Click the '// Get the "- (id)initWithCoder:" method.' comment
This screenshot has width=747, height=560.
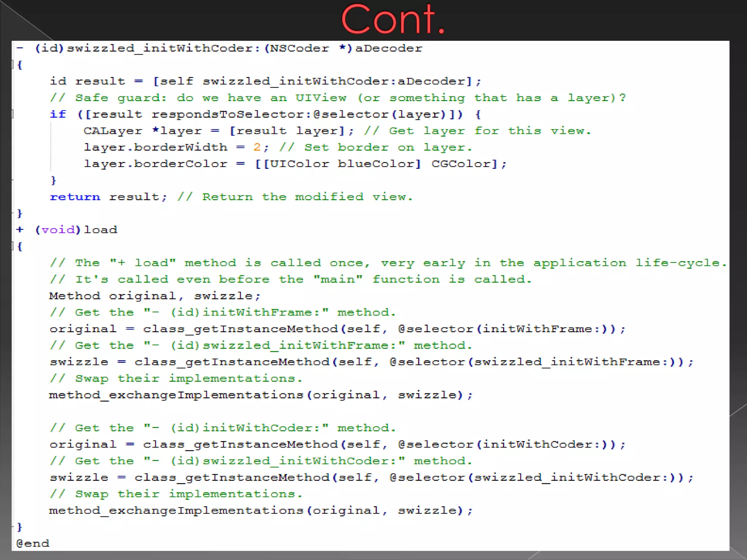pos(223,428)
